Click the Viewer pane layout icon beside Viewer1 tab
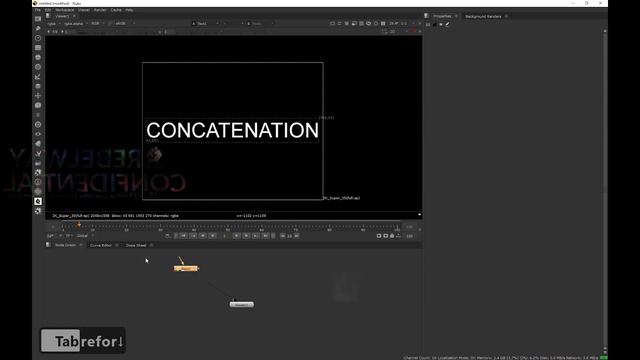The image size is (640, 360). 48,16
